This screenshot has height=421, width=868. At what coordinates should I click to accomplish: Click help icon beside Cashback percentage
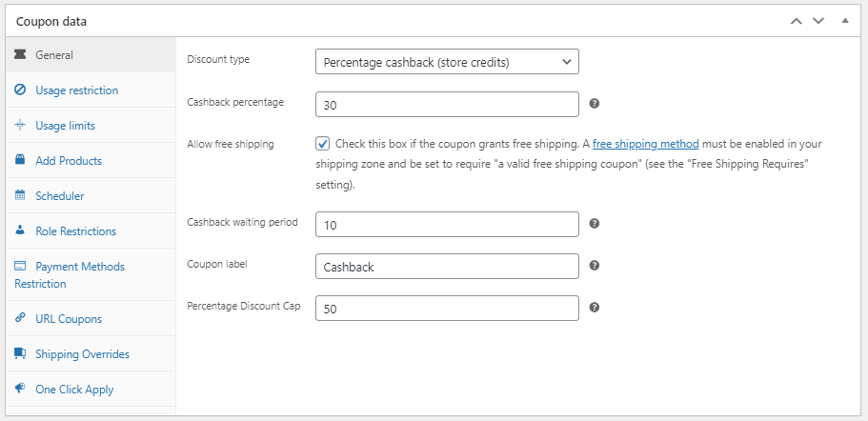coord(595,104)
